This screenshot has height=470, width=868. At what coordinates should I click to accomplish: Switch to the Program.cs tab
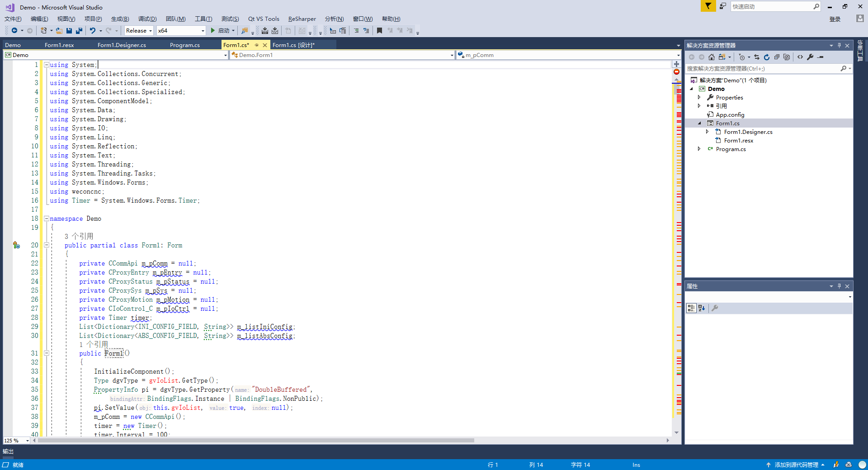(184, 45)
